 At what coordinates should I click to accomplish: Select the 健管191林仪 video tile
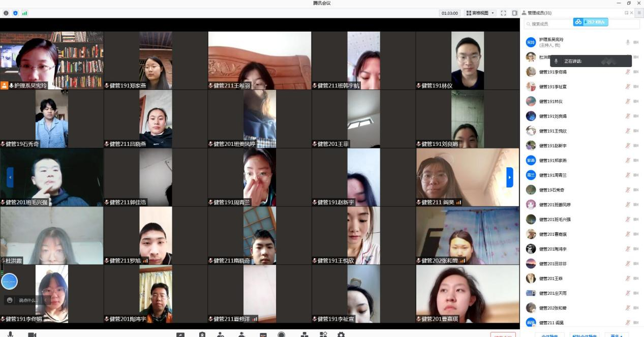pos(467,60)
